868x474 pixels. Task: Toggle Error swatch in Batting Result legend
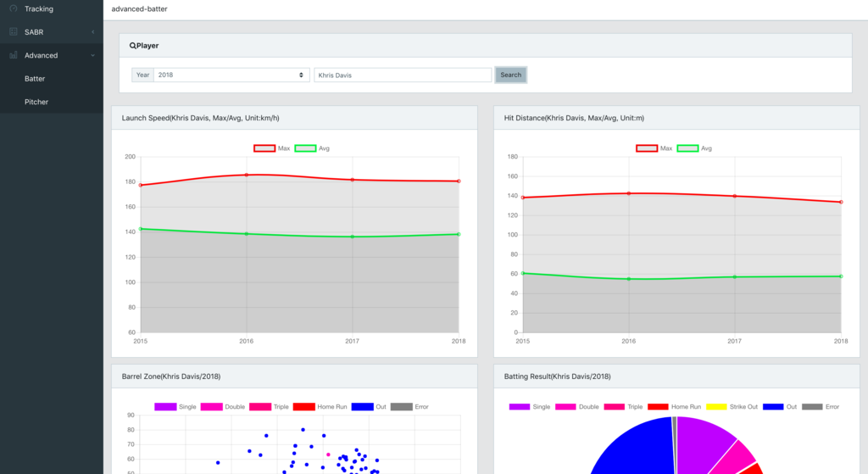tap(812, 406)
